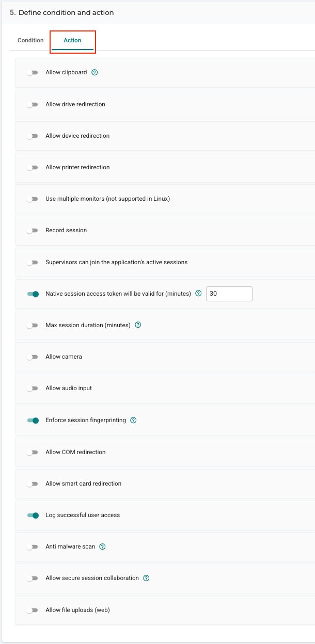Disable Log successful user access
The height and width of the screenshot is (644, 315).
point(33,515)
